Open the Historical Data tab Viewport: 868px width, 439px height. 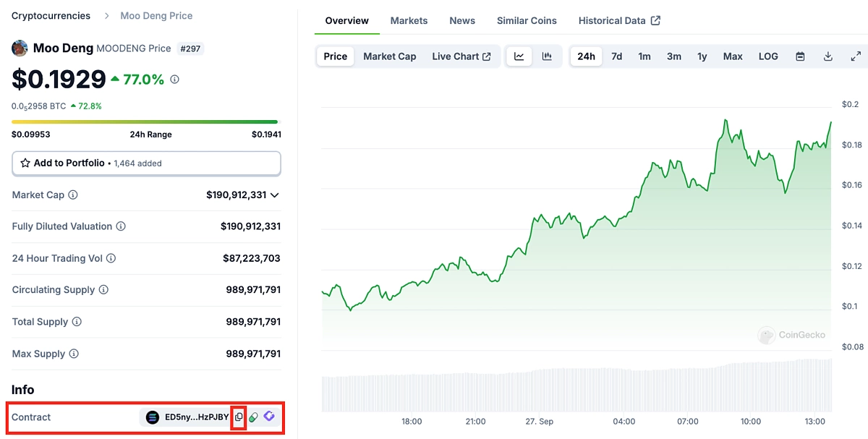(x=619, y=21)
